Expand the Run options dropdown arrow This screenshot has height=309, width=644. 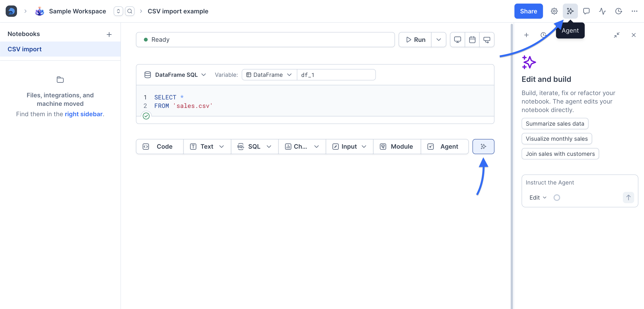pos(439,40)
